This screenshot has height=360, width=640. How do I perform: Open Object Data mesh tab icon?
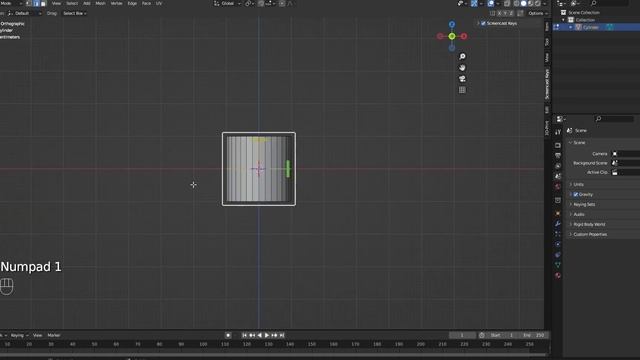tap(558, 265)
